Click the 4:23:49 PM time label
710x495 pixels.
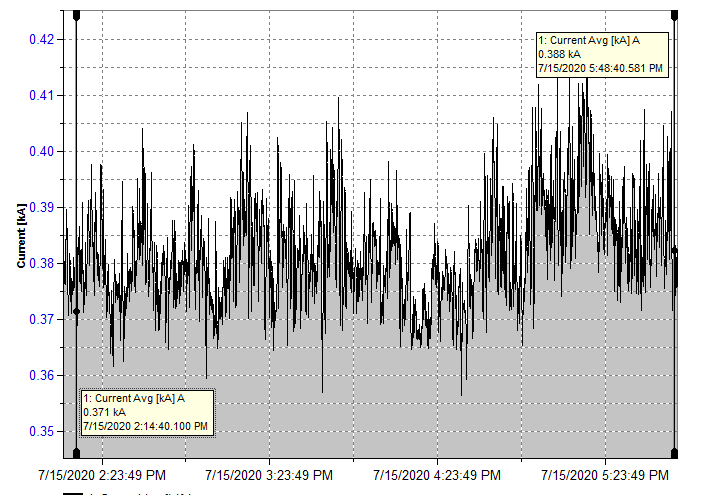point(437,476)
